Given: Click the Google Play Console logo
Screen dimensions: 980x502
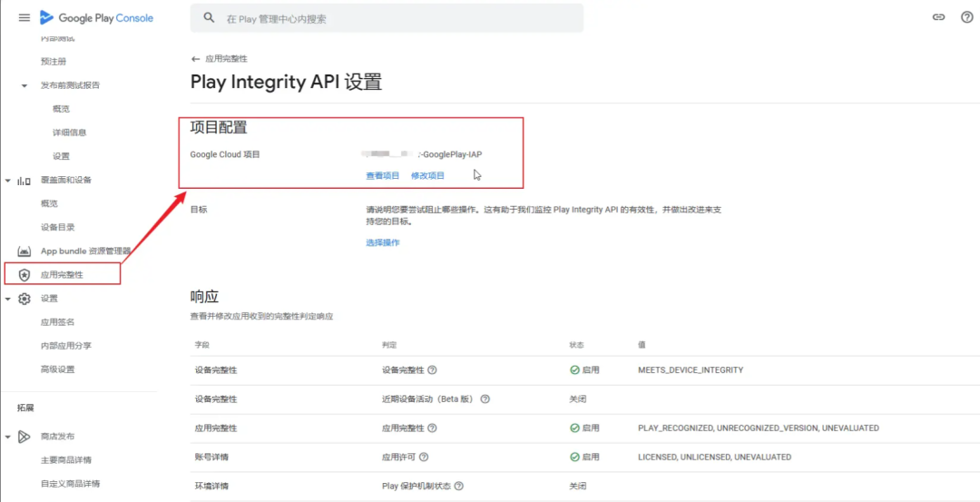Looking at the screenshot, I should (96, 17).
